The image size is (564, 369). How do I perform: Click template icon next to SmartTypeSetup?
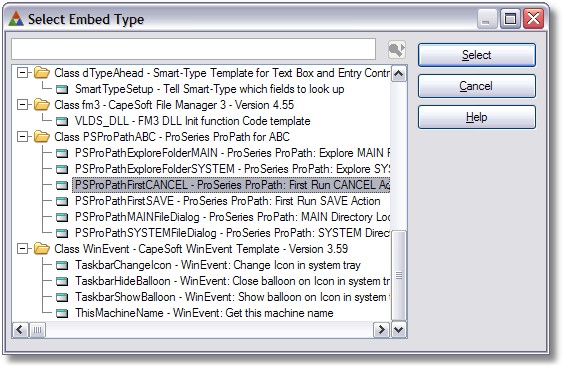[62, 89]
